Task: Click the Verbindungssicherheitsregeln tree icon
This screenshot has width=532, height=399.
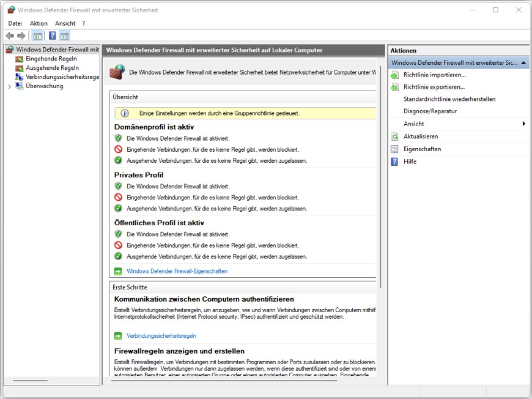Action: 20,77
